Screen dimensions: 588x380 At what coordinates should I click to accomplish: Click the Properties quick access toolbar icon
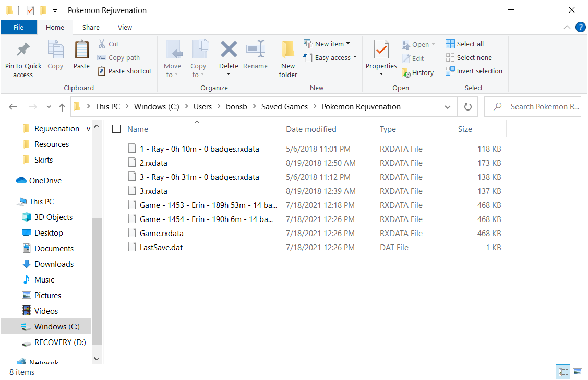[30, 10]
